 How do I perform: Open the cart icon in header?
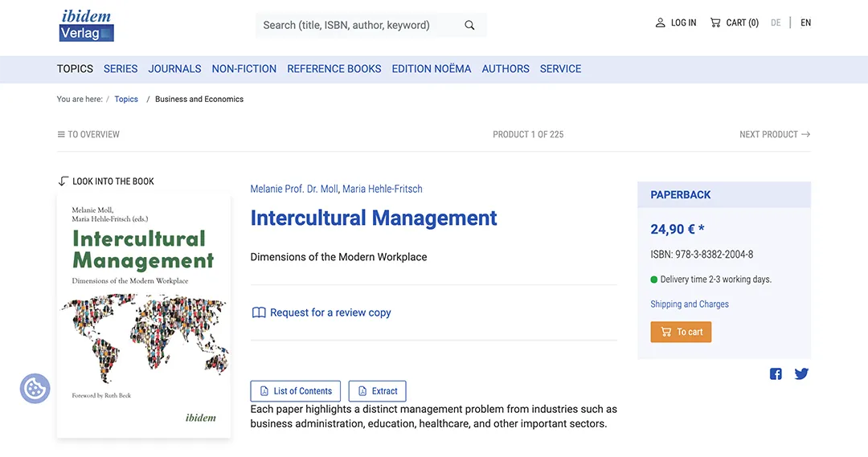[x=715, y=22]
